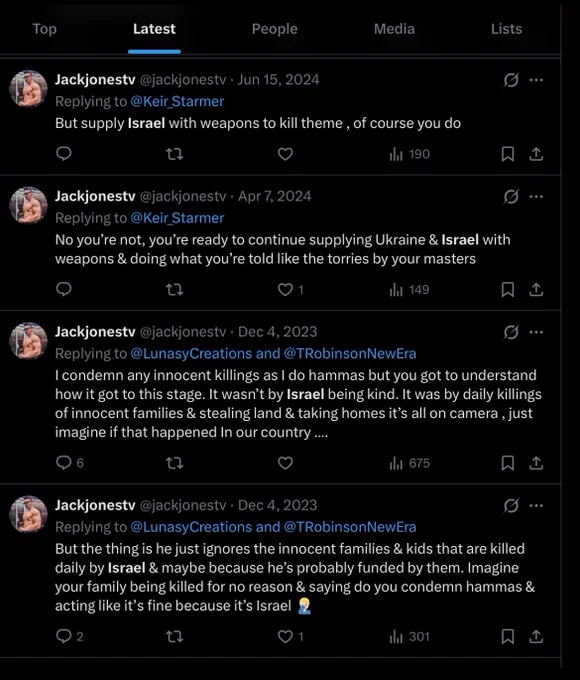Image resolution: width=580 pixels, height=680 pixels.
Task: Bookmark the tweet with 149 views
Action: click(508, 289)
